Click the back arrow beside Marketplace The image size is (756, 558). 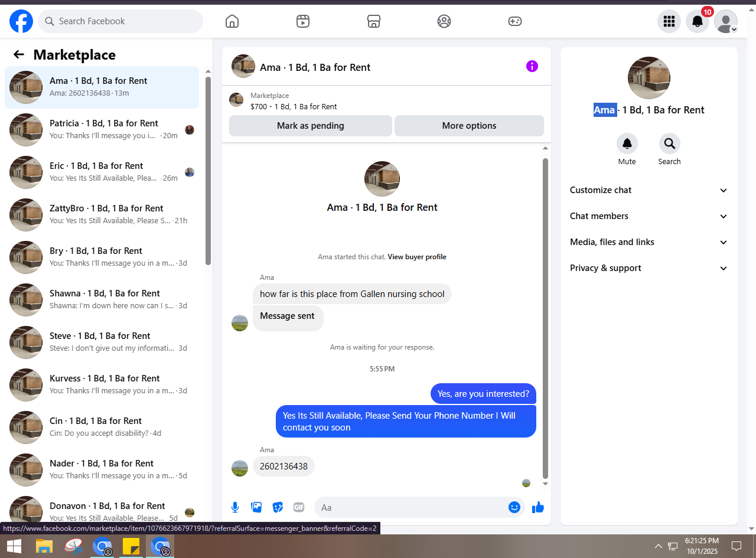(19, 55)
